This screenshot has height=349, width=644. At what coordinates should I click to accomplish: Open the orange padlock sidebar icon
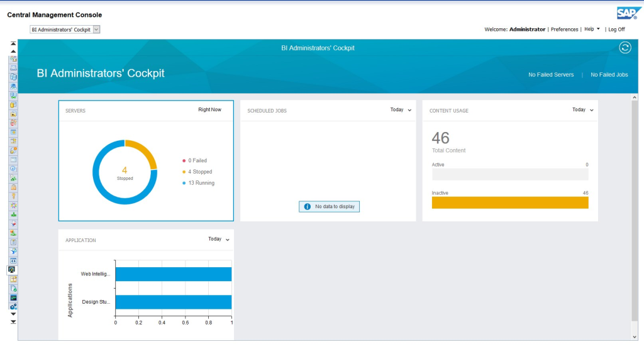(14, 187)
